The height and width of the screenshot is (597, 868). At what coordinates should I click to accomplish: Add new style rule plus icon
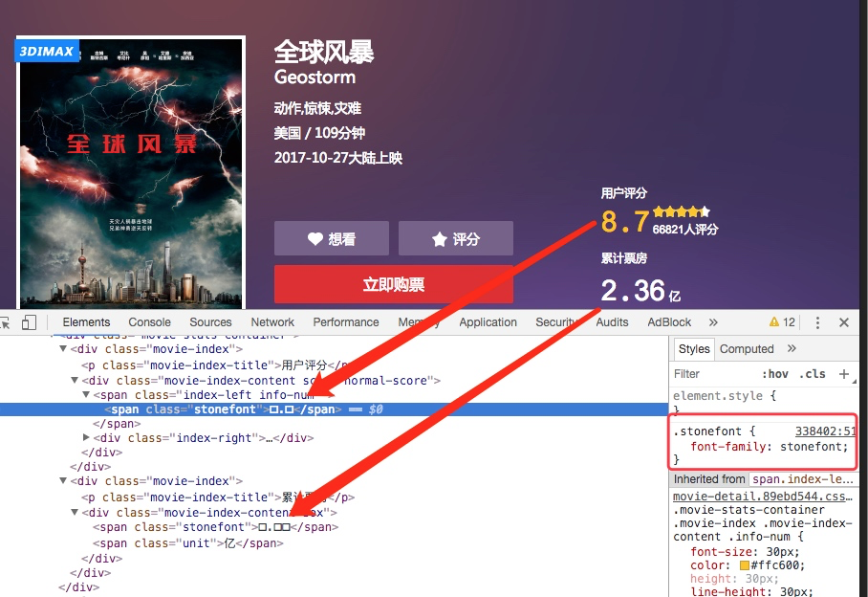coord(844,374)
